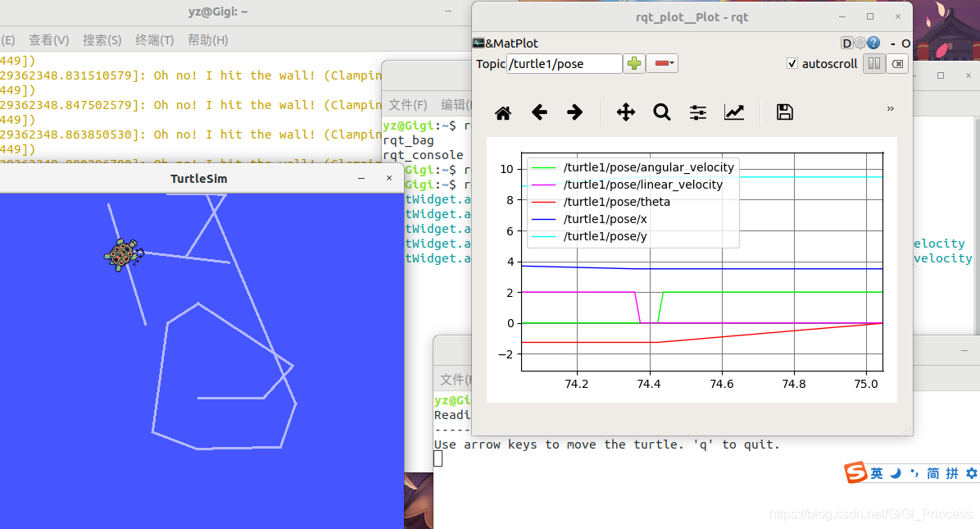This screenshot has height=529, width=980.
Task: Click the Sogou input method S logo
Action: coord(855,472)
